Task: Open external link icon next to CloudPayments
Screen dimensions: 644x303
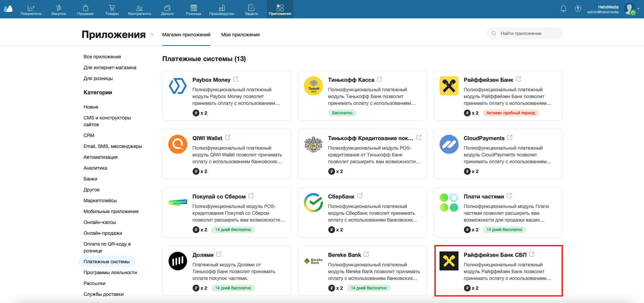Action: pos(510,137)
